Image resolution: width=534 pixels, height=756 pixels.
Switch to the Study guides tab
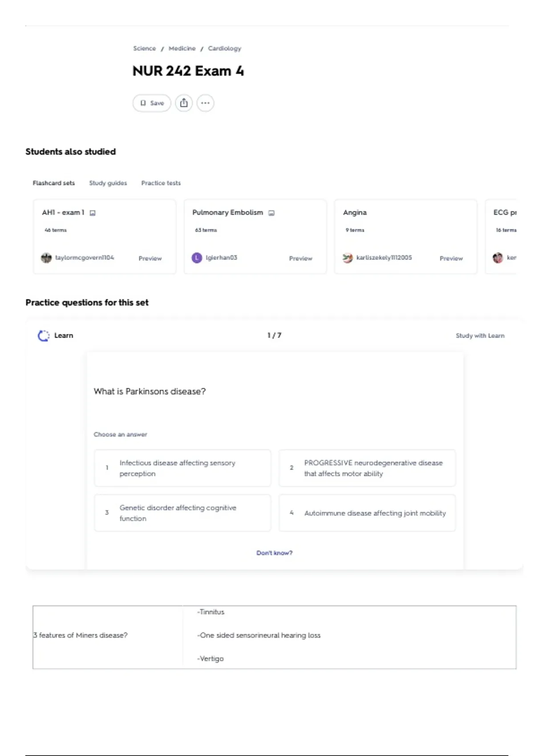point(108,183)
